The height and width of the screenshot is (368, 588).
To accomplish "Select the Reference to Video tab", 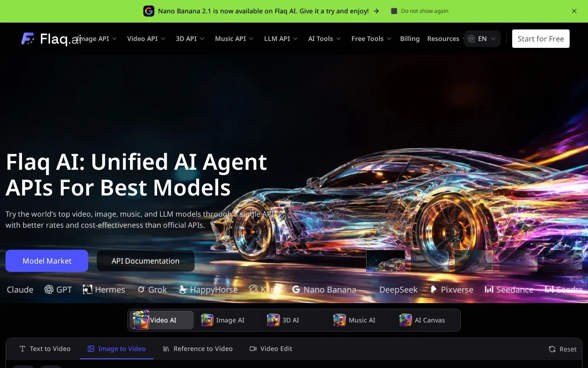I will point(198,349).
